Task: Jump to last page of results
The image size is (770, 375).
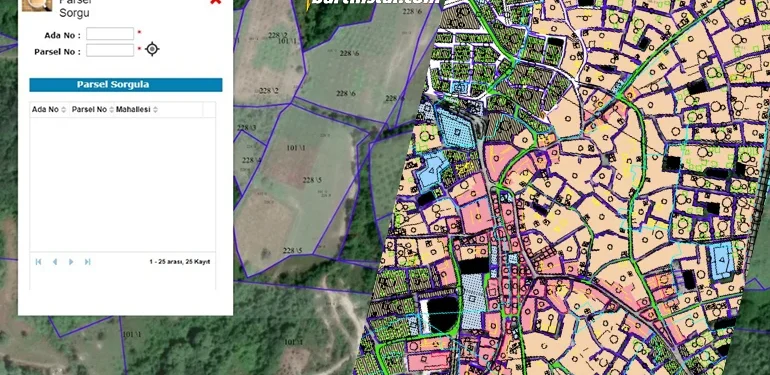Action: pyautogui.click(x=87, y=262)
